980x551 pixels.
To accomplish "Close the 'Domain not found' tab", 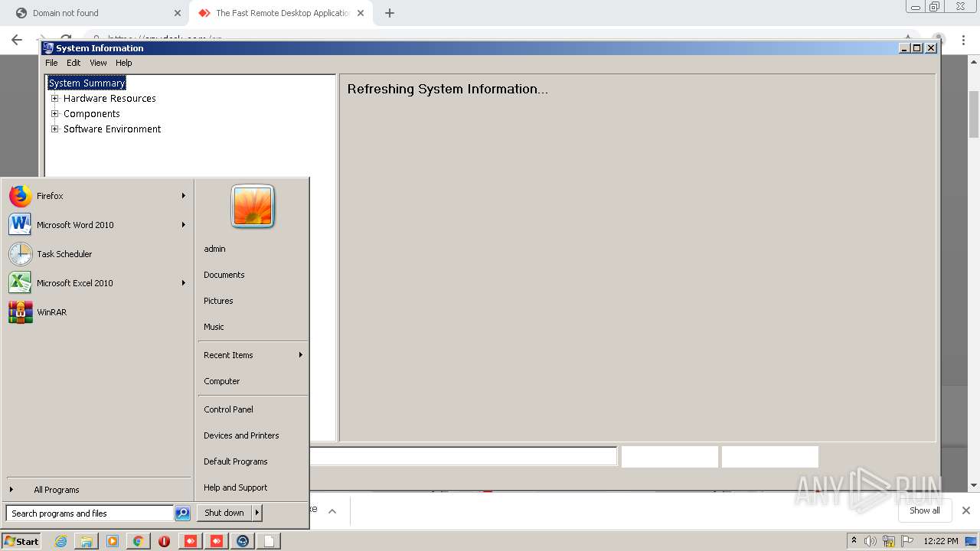I will click(x=178, y=13).
